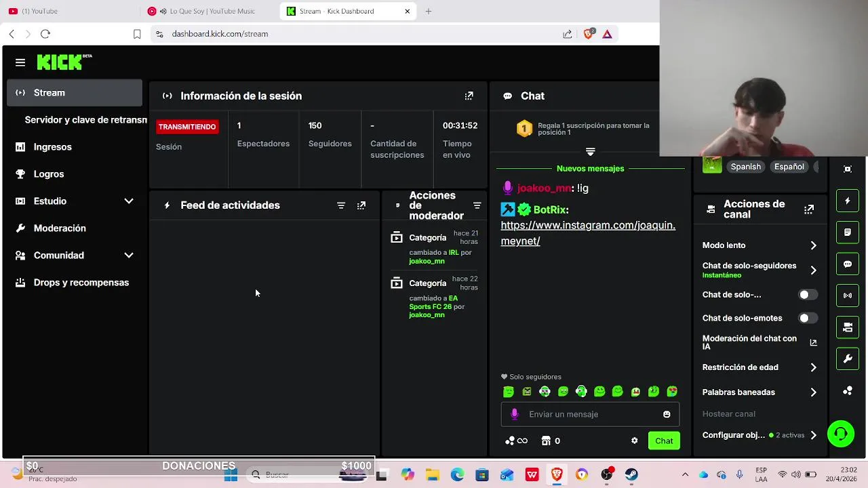Click the Español tag chip

click(x=789, y=167)
